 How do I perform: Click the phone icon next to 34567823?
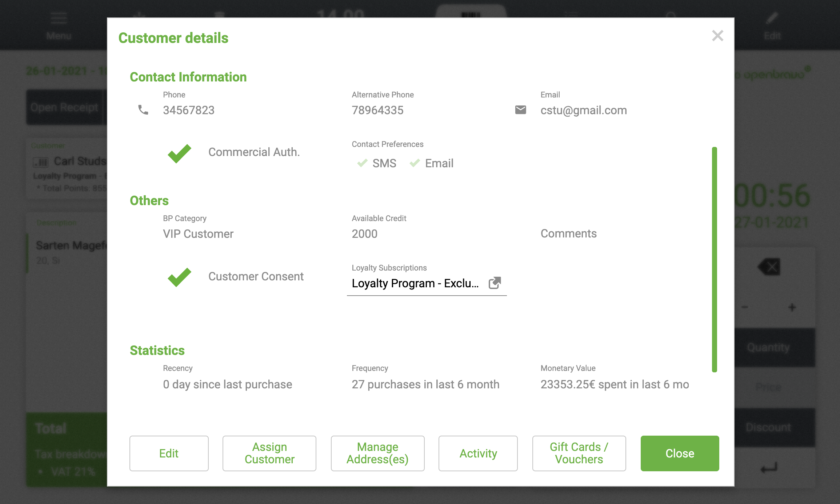[x=143, y=110]
